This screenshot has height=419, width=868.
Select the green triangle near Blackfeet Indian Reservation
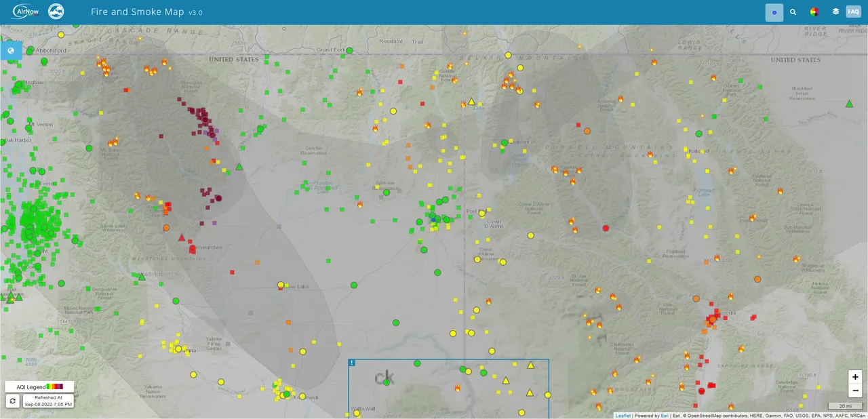[x=849, y=104]
